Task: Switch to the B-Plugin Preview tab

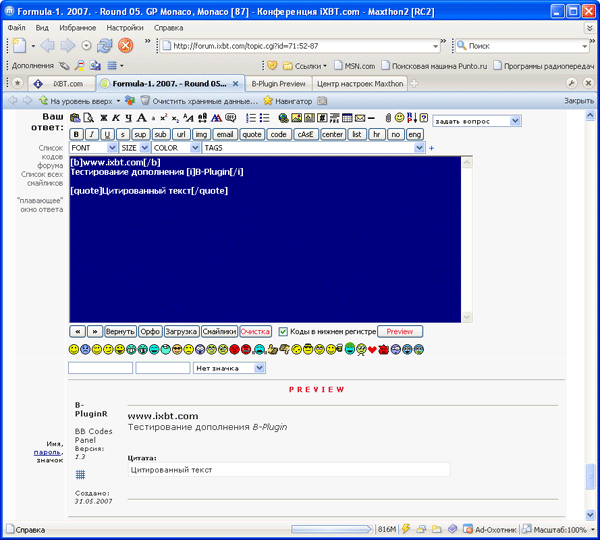Action: (279, 84)
